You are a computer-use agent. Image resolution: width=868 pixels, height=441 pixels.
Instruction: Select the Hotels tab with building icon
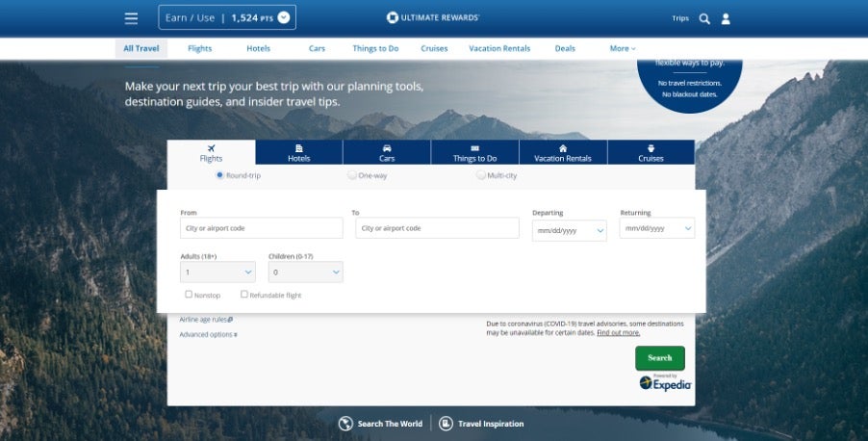[x=298, y=153]
